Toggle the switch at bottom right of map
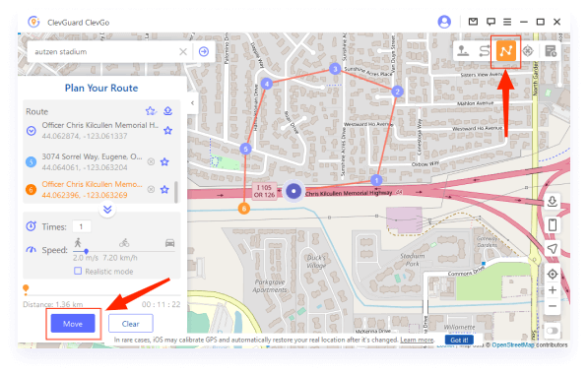This screenshot has height=374, width=588. point(553,331)
